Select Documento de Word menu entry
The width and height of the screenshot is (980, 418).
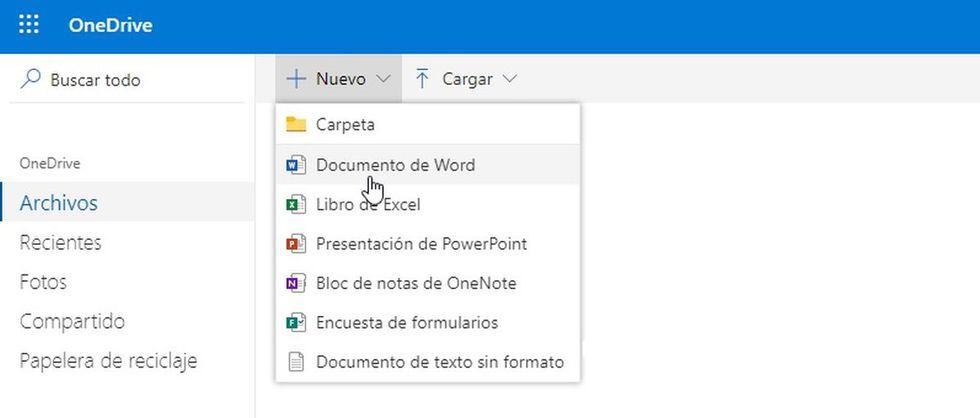coord(395,165)
